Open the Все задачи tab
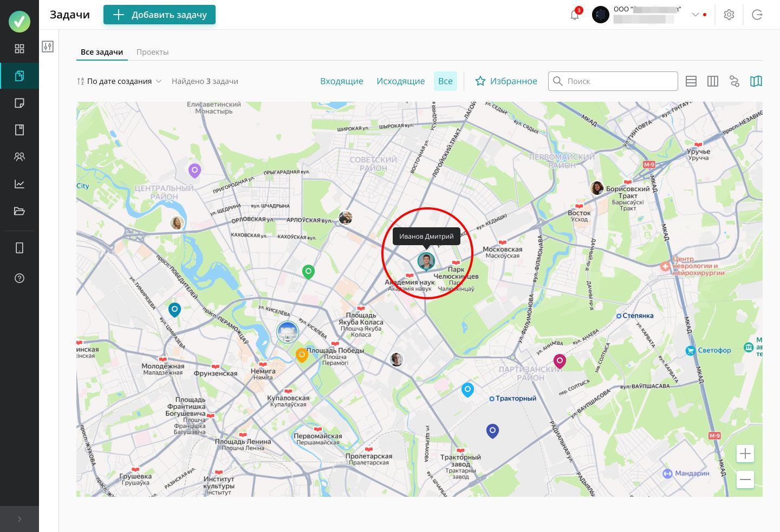Viewport: 780px width, 532px height. pyautogui.click(x=102, y=52)
